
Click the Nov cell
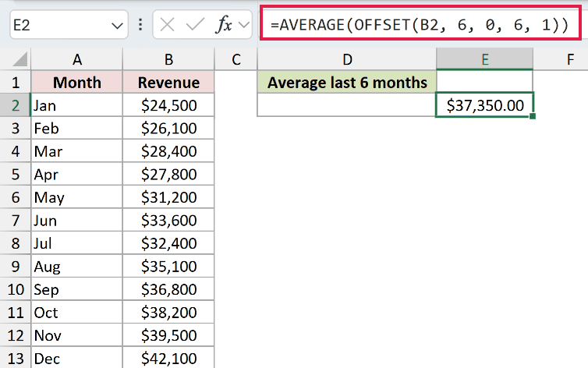77,335
